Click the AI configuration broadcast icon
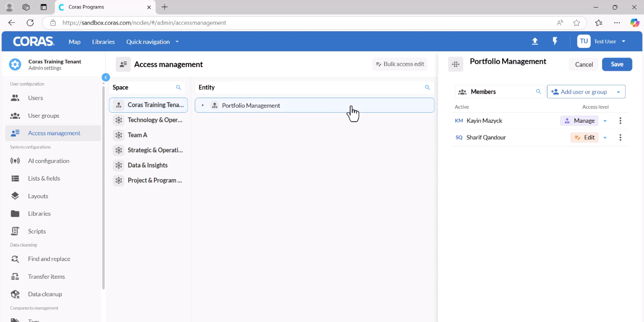This screenshot has height=322, width=644. point(15,160)
